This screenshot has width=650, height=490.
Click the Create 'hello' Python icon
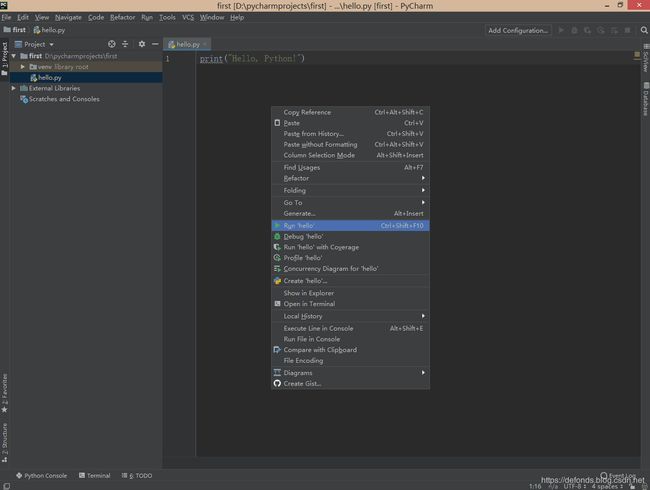(277, 281)
